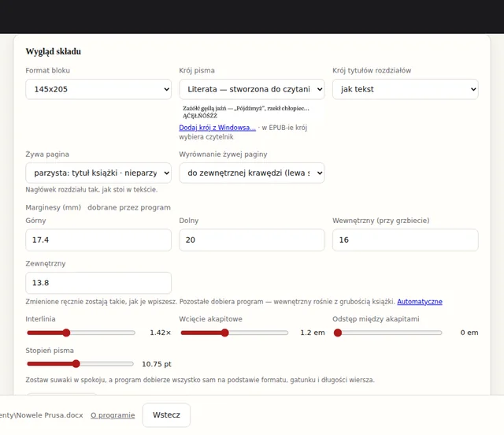Expand the Krój pisma font selector
Screen dimensions: 504x435
252,89
